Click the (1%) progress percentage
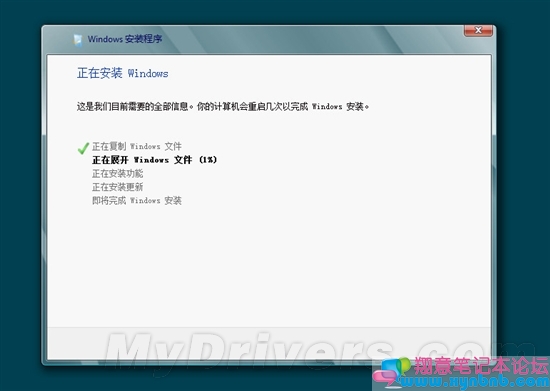This screenshot has height=391, width=550. (x=208, y=160)
